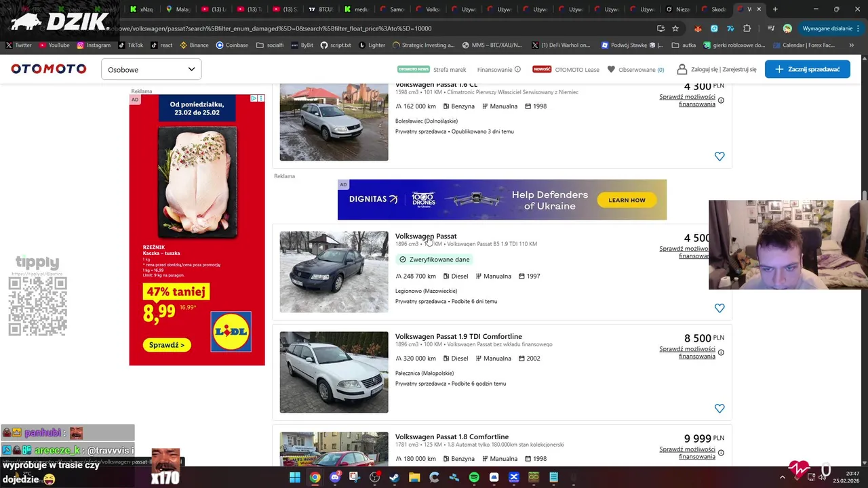Viewport: 868px width, 488px height.
Task: Check financing options for 9 999 PLN listing
Action: 687,453
